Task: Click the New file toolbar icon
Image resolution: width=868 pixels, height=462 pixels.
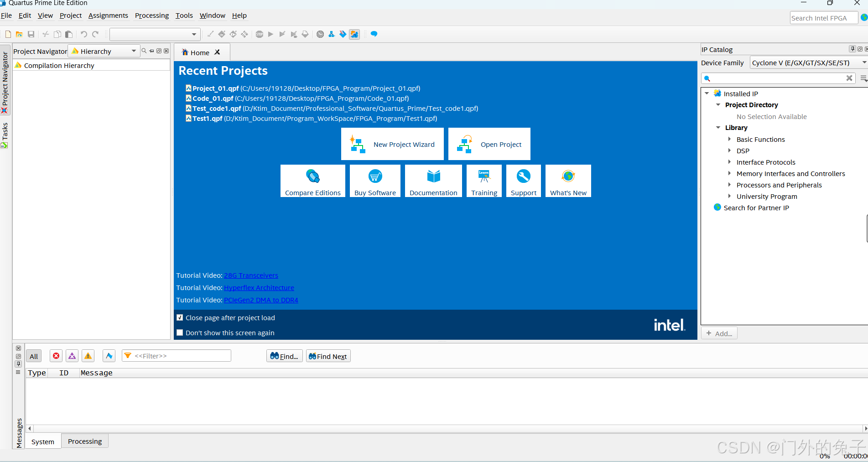Action: point(8,34)
